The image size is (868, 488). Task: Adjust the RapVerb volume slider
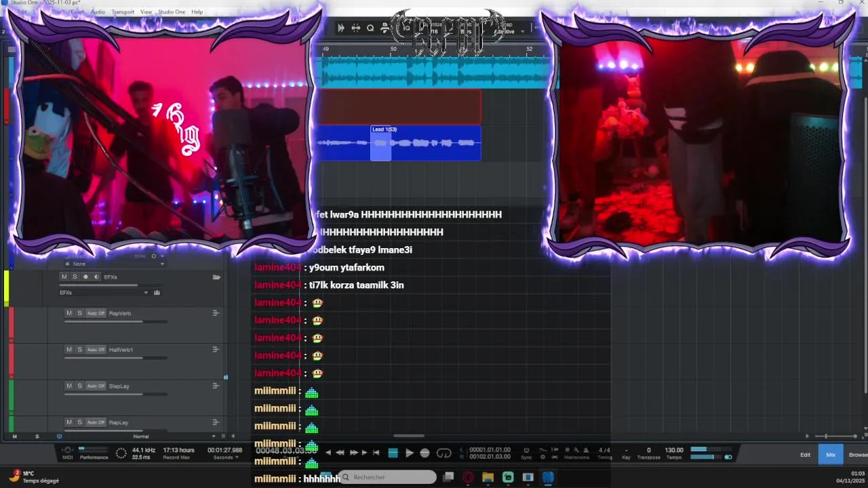coord(115,321)
